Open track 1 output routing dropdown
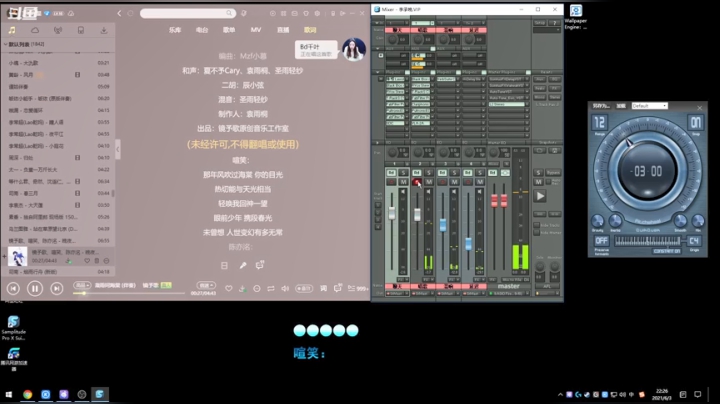 point(406,293)
